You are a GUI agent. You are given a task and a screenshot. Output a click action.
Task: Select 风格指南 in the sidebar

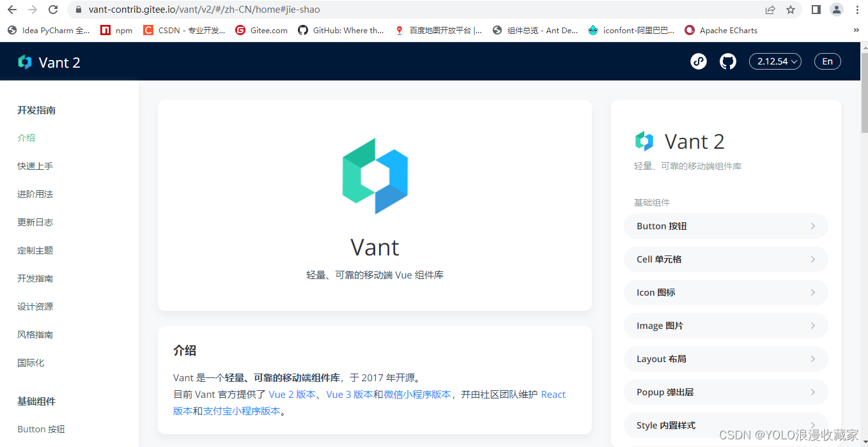(35, 335)
